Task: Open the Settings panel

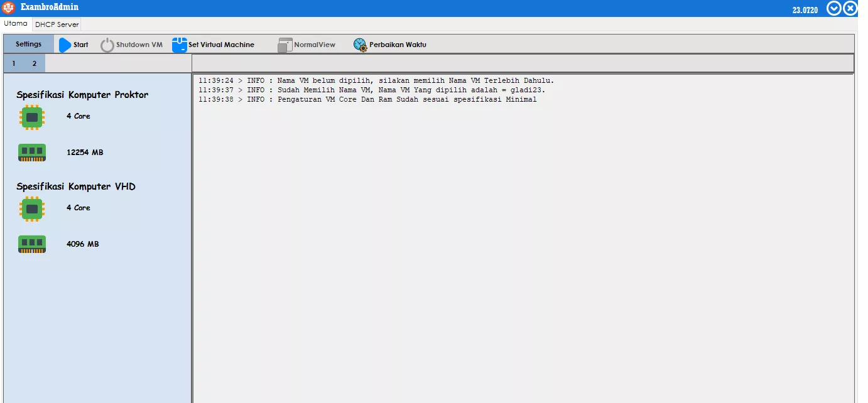Action: [28, 44]
